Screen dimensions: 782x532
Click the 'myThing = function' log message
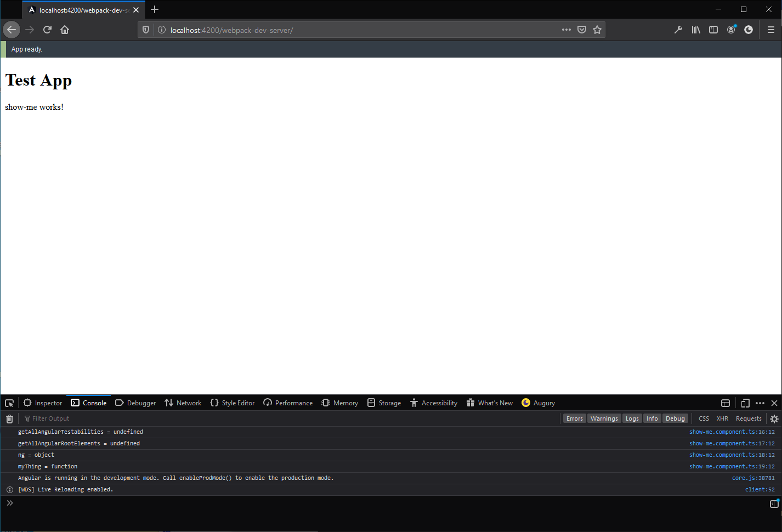point(48,467)
